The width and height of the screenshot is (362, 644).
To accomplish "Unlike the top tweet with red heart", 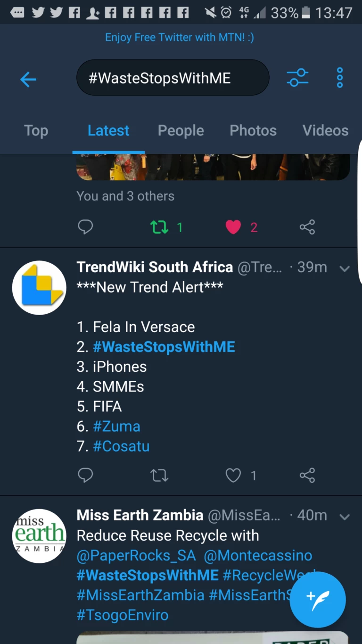I will point(233,227).
